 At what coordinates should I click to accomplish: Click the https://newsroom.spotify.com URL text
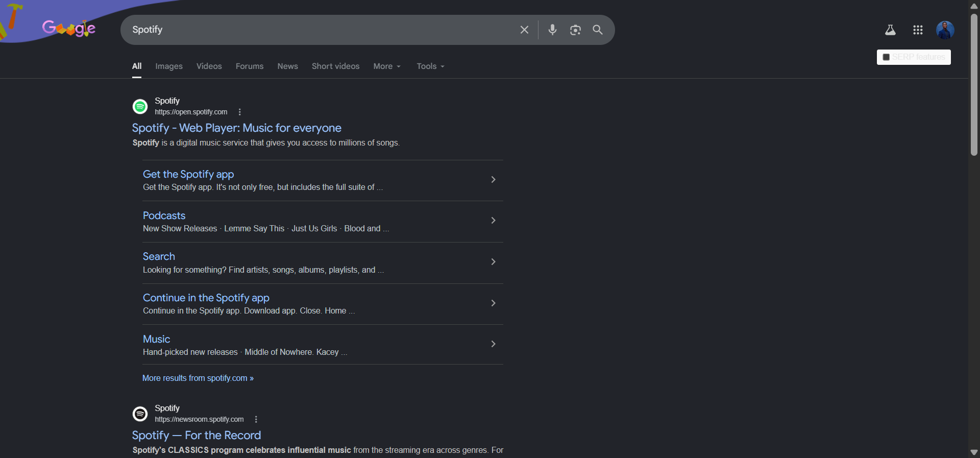199,419
